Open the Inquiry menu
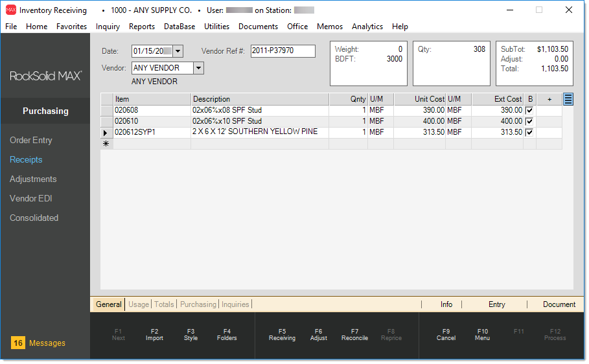Screen dimensions: 589x364 pos(108,27)
